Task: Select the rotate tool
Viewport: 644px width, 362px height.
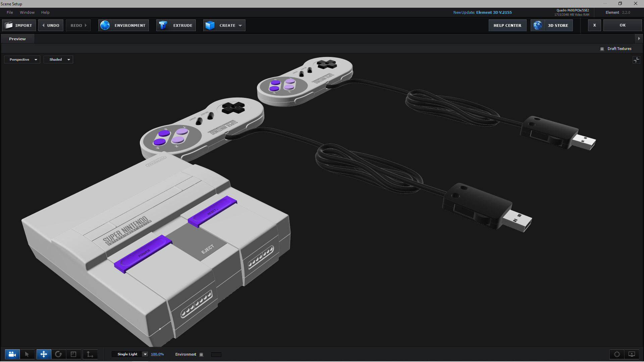Action: point(59,354)
